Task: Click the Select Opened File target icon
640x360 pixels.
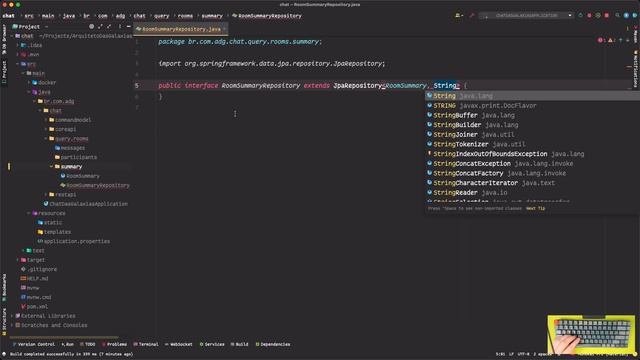Action: [91, 27]
